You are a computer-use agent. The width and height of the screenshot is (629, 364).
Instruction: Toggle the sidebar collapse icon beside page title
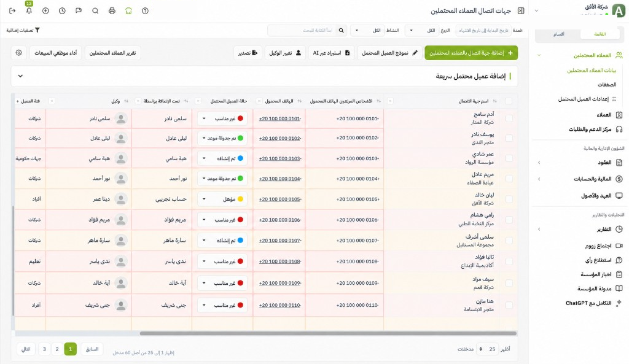521,11
